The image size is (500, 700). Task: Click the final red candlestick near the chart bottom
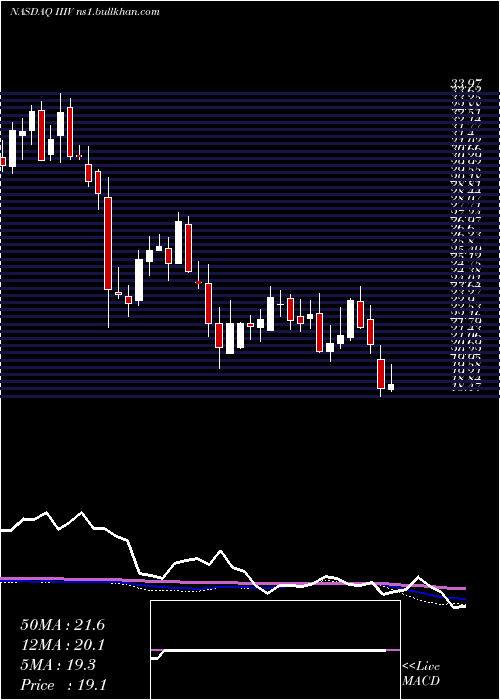[381, 374]
